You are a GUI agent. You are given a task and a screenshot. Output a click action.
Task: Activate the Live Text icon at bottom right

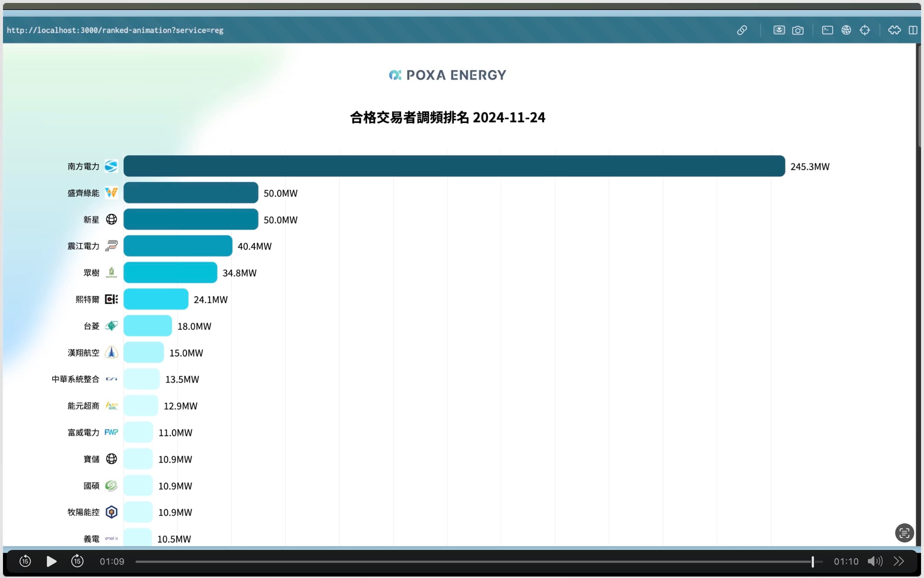coord(904,533)
